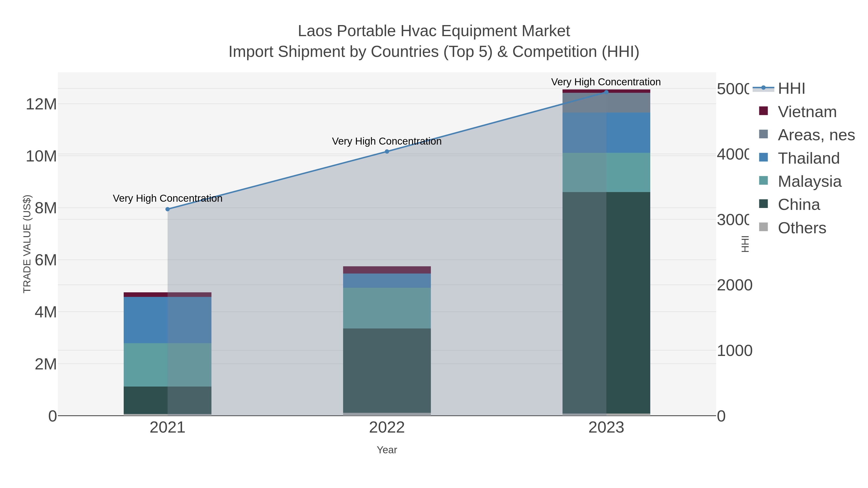Viewport: 868px width, 488px height.
Task: Click the 6M y-axis tick label
Action: tap(46, 260)
